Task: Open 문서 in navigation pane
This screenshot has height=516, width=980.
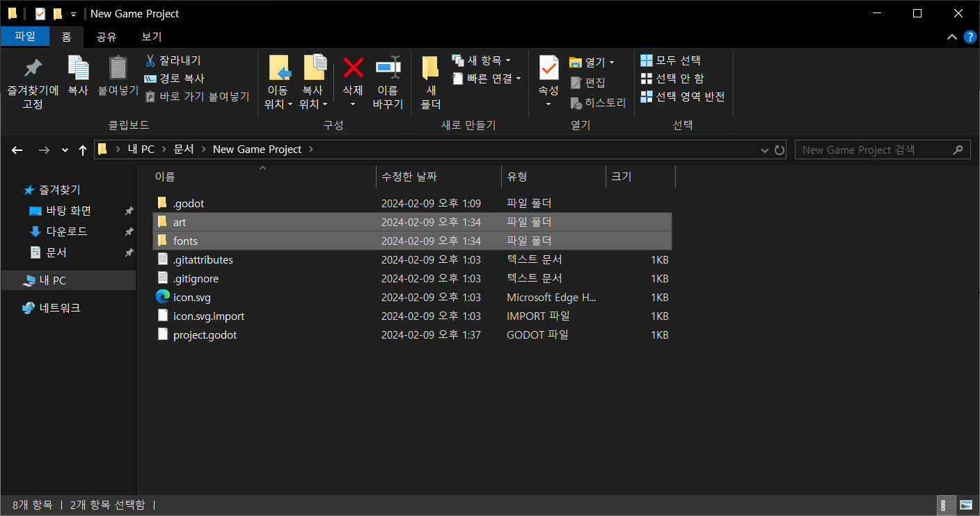Action: (x=56, y=252)
